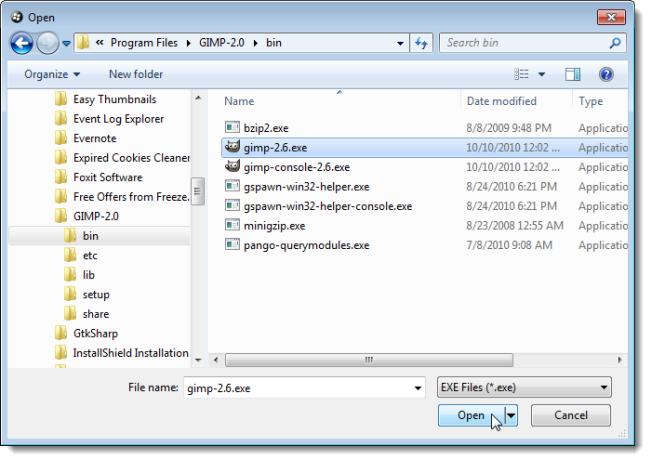
Task: Expand the arrow after Program Files breadcrumb
Action: 189,43
